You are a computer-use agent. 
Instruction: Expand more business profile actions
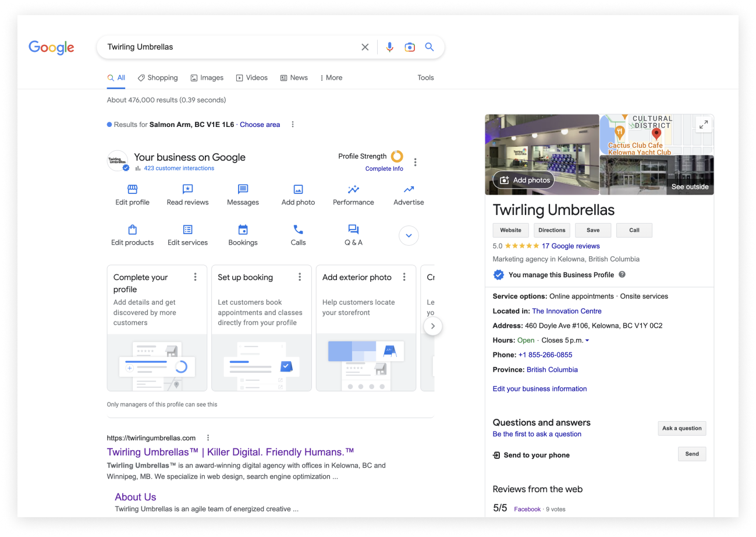409,235
